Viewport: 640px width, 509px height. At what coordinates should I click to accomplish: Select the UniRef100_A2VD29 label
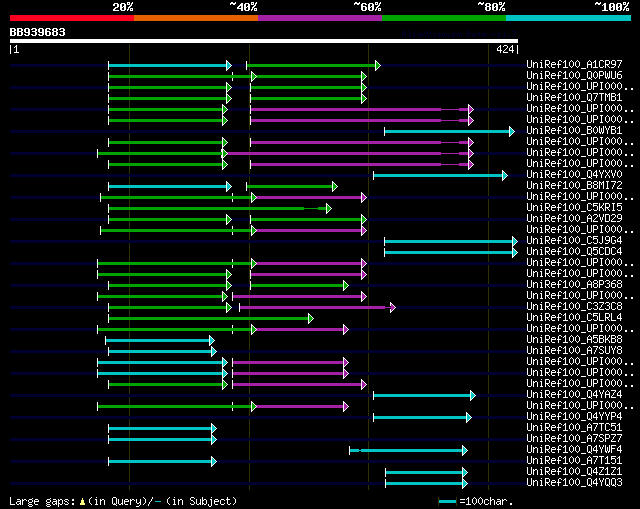pos(574,218)
